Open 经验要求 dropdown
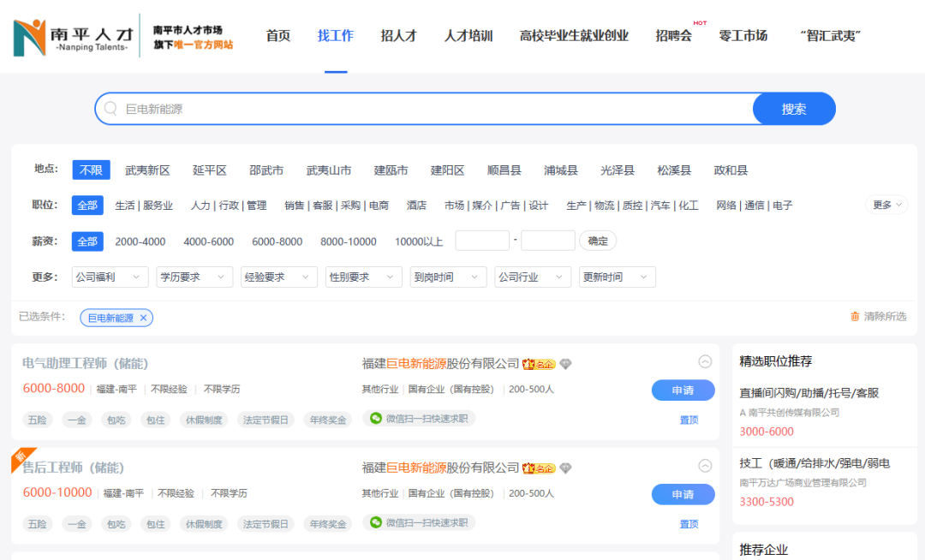 pyautogui.click(x=278, y=277)
